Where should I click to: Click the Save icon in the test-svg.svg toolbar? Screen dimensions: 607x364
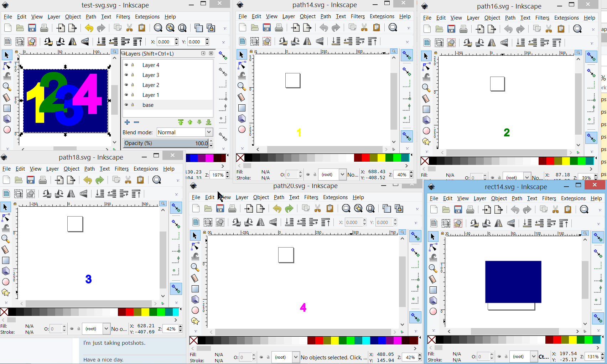[32, 28]
